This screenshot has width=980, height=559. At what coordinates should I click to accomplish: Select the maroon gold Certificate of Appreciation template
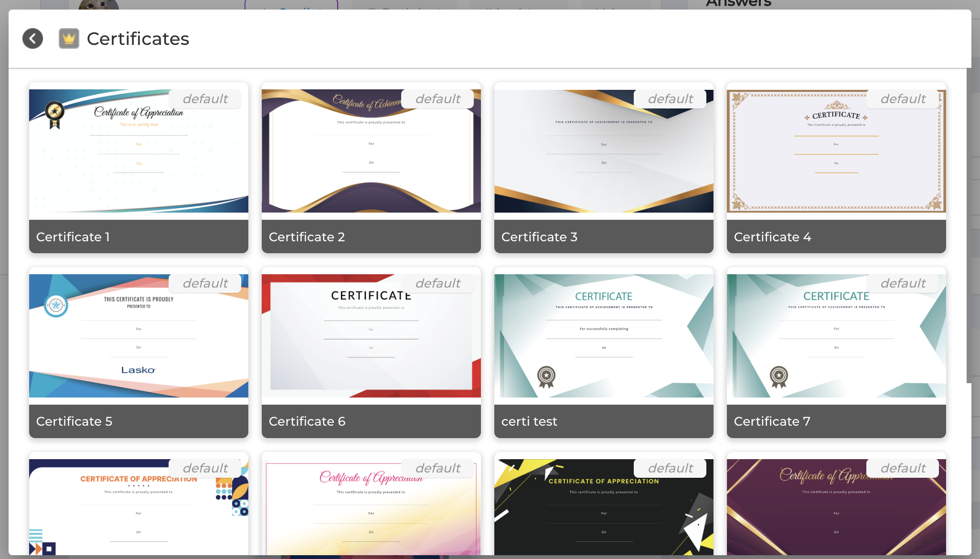[x=836, y=507]
